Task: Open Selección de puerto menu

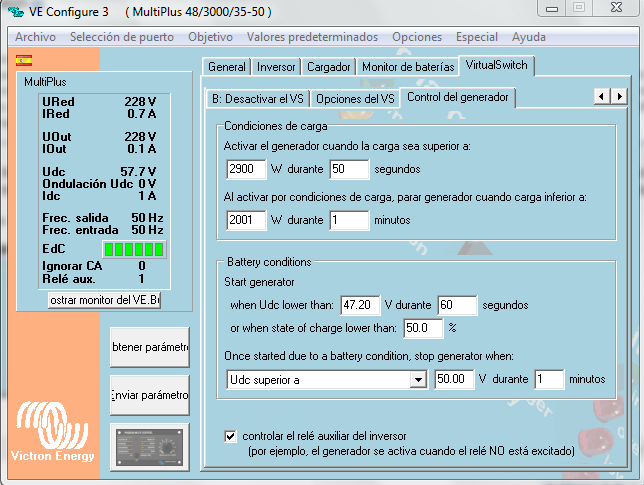Action: pyautogui.click(x=122, y=37)
